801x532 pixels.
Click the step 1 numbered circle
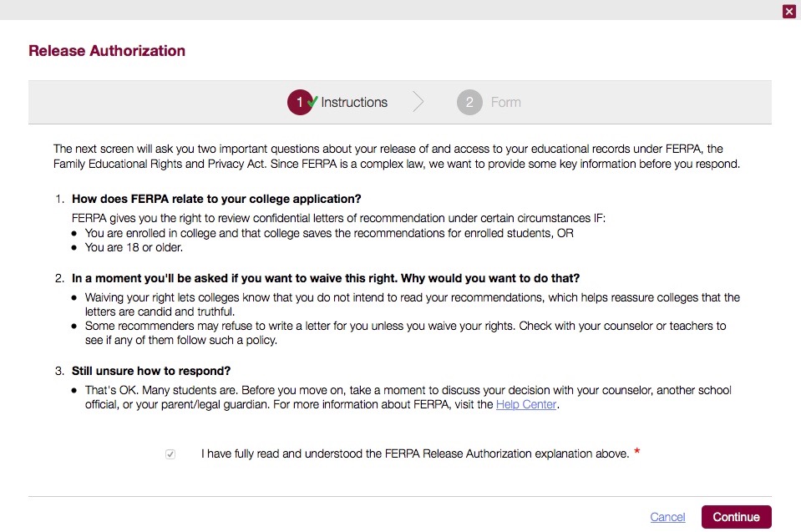(300, 102)
